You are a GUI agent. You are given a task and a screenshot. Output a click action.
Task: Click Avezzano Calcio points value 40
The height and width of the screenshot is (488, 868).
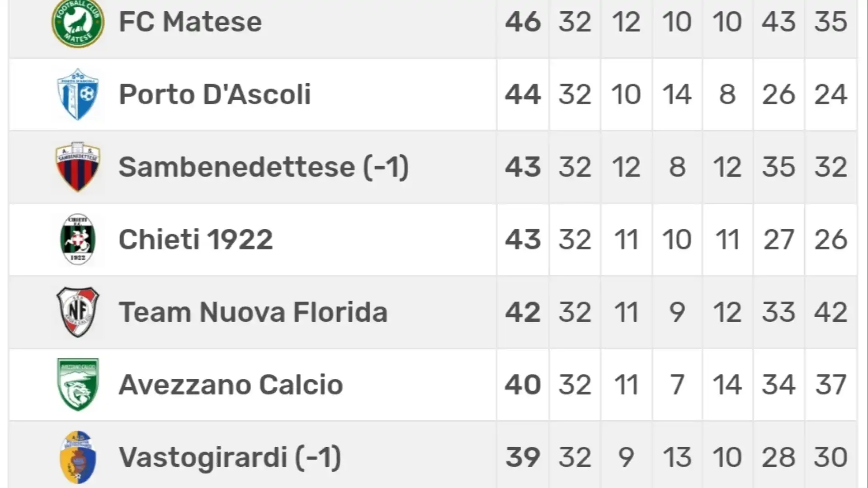point(523,385)
